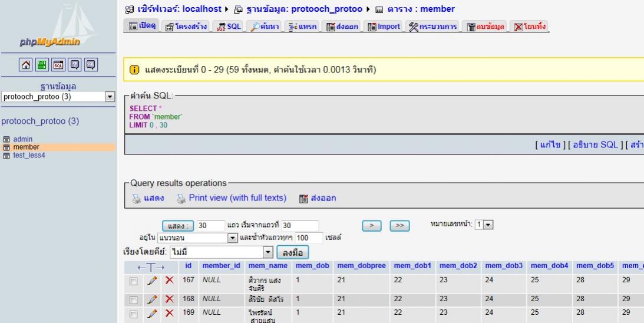Open the กระบวนการ operations tab

tap(433, 27)
